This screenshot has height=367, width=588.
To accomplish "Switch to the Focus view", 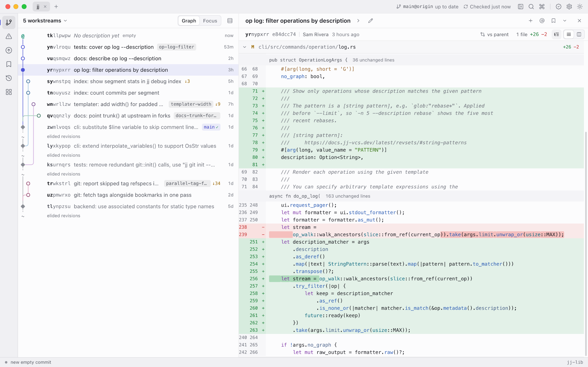I will click(210, 21).
